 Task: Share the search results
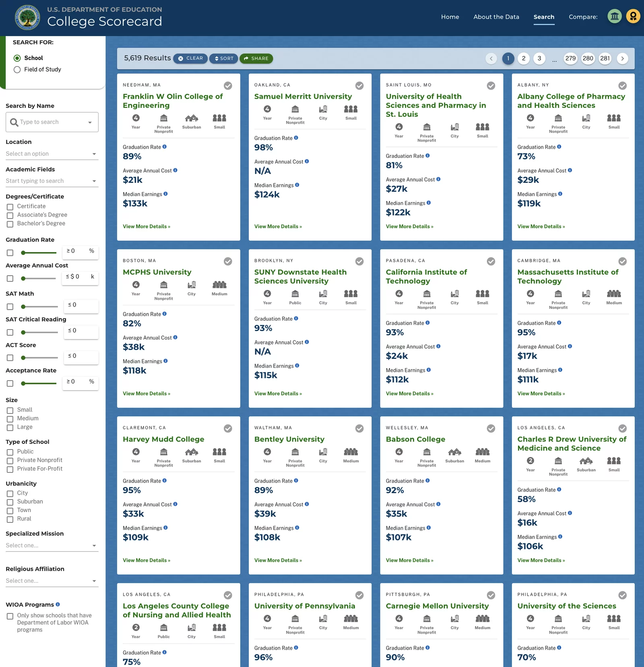(x=256, y=58)
